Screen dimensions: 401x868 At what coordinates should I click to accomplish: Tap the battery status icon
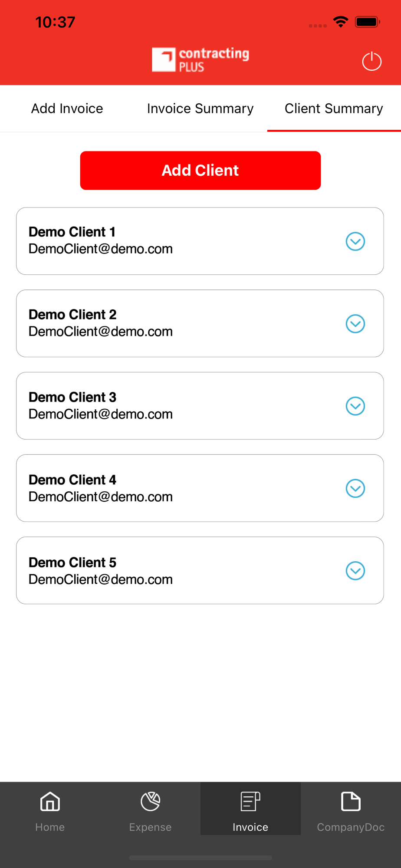point(367,22)
